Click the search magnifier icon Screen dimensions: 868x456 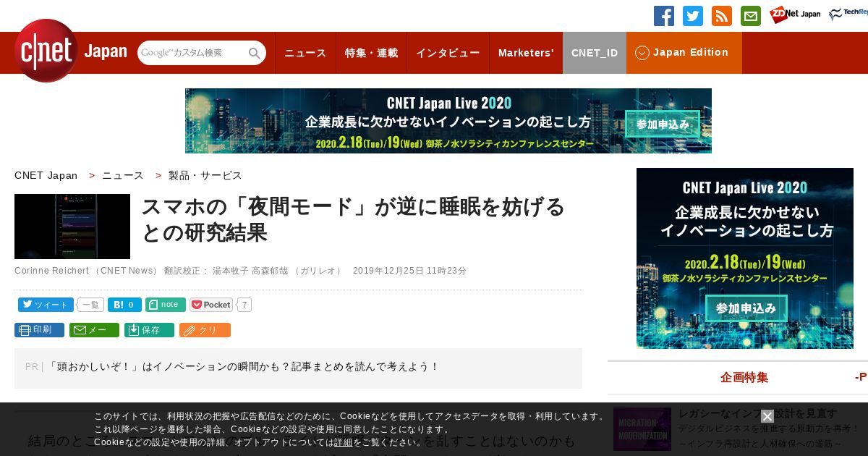coord(255,53)
